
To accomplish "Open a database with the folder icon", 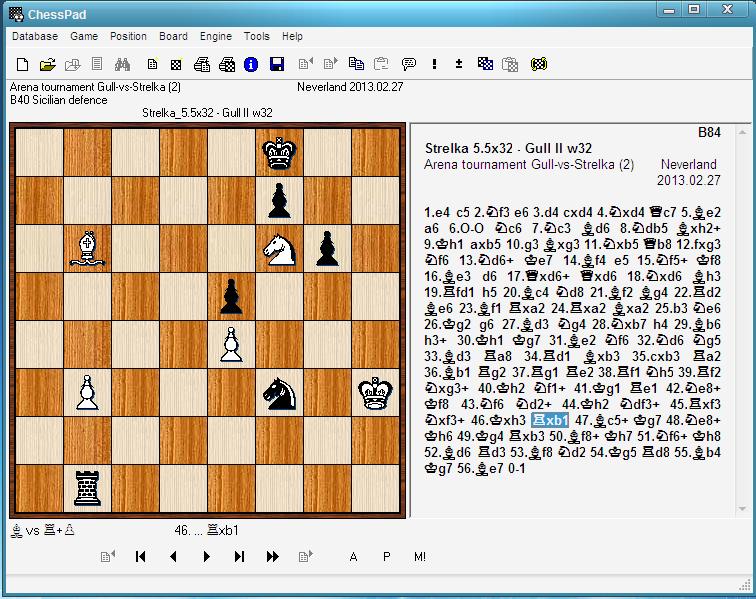I will [47, 65].
